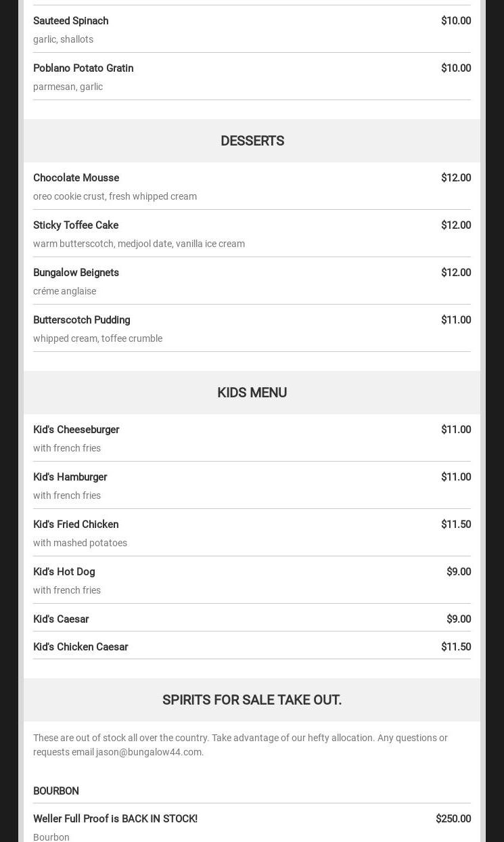Image resolution: width=504 pixels, height=842 pixels.
Task: Click the $11.50 Kid's Fried Chicken price
Action: 456,525
